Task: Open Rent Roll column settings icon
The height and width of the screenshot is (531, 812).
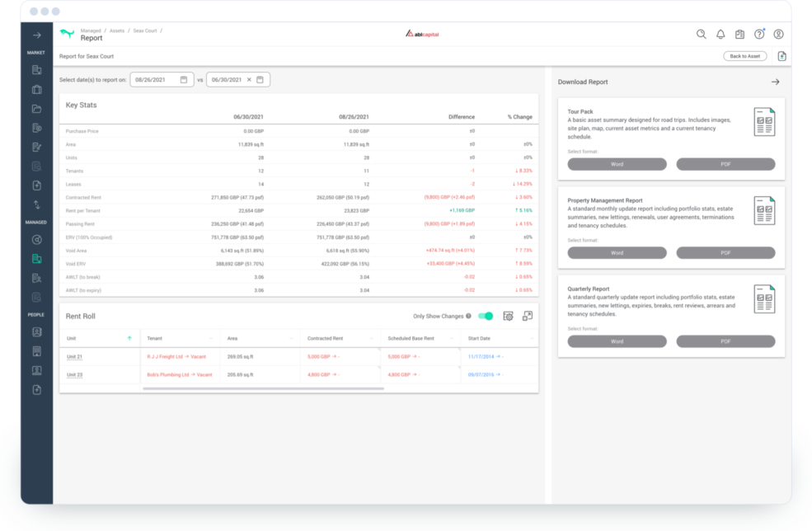Action: (508, 316)
